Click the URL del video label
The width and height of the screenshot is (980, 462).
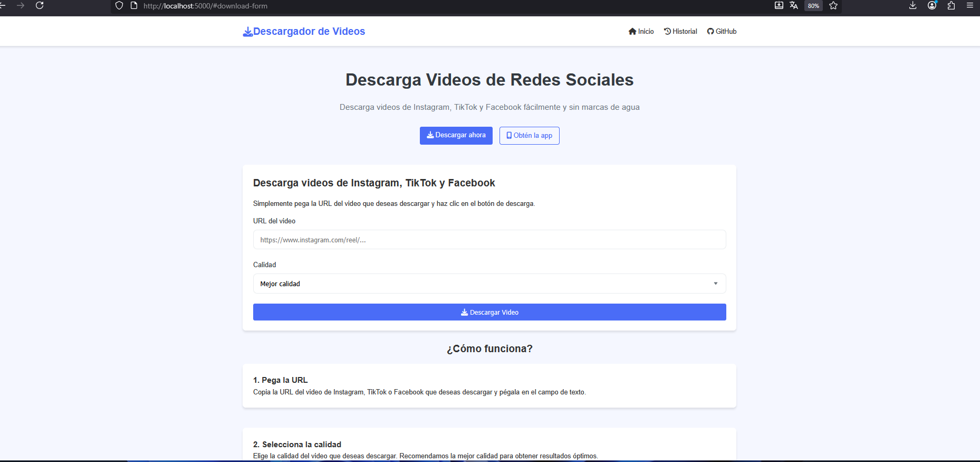(274, 221)
